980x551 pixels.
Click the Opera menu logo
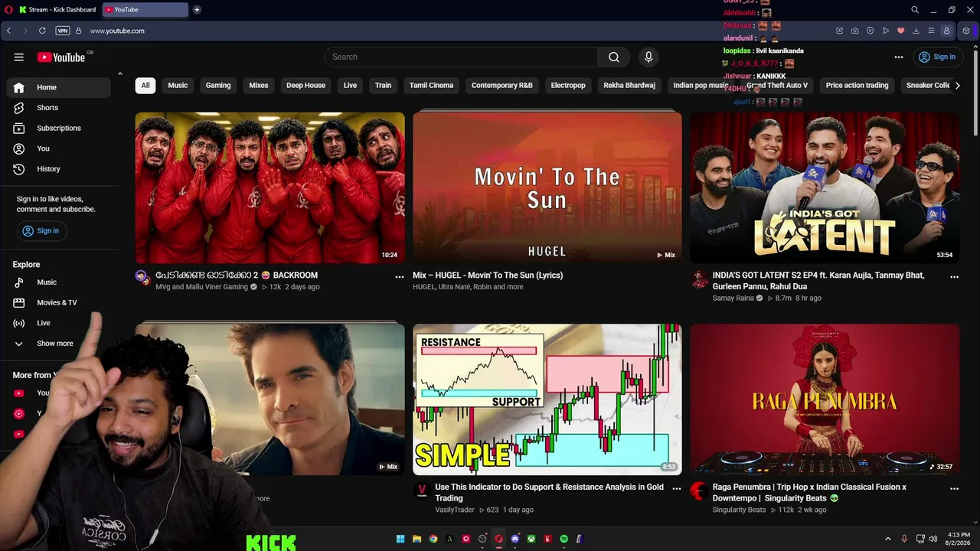(9, 10)
